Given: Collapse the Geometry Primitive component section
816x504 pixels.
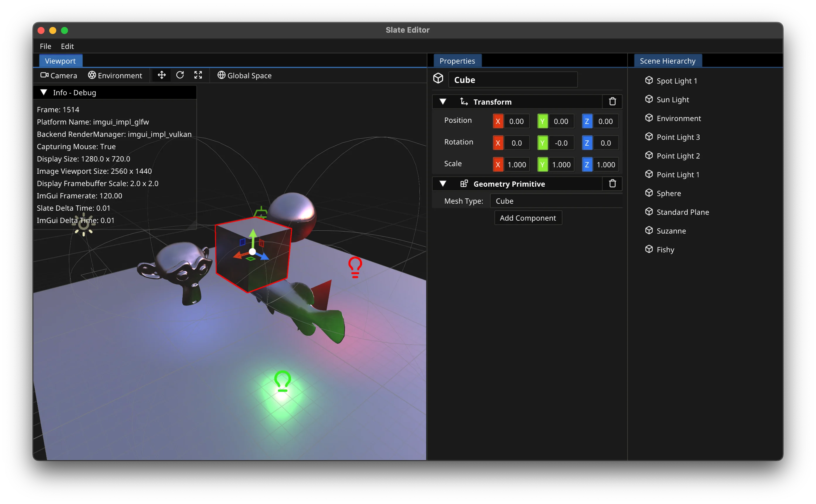Looking at the screenshot, I should (x=443, y=184).
